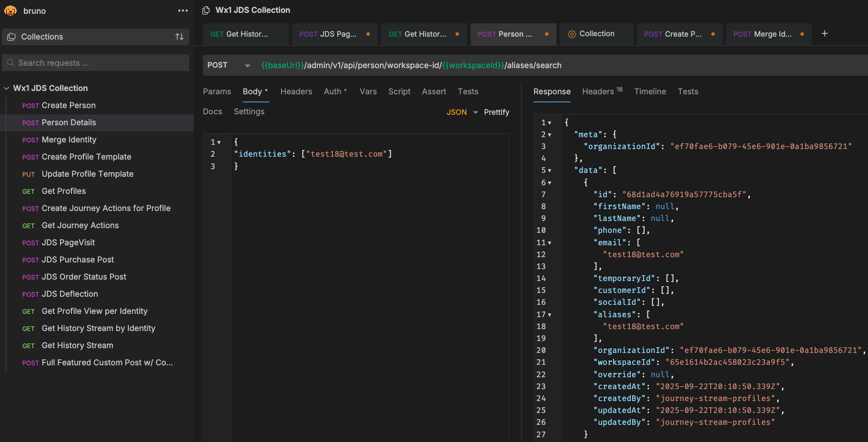
Task: Open POST Person Details request
Action: click(97, 122)
